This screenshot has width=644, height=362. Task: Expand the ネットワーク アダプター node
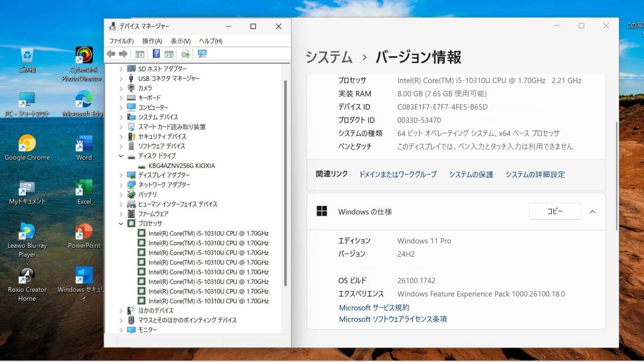click(x=121, y=185)
